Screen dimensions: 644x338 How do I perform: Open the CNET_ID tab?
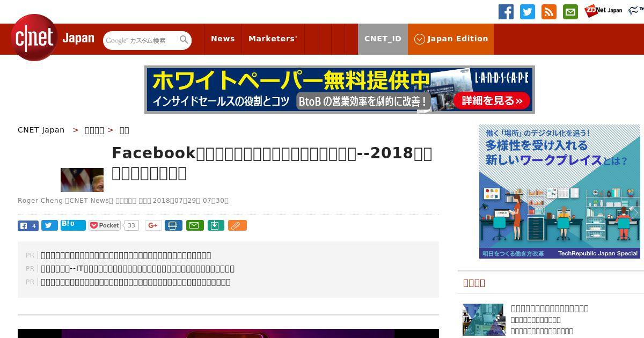pyautogui.click(x=383, y=39)
